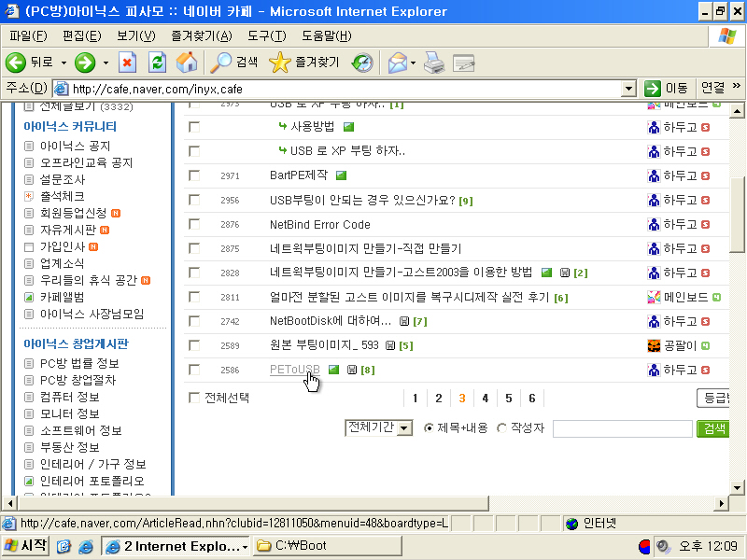Click the Stop loading toolbar icon

pyautogui.click(x=128, y=63)
